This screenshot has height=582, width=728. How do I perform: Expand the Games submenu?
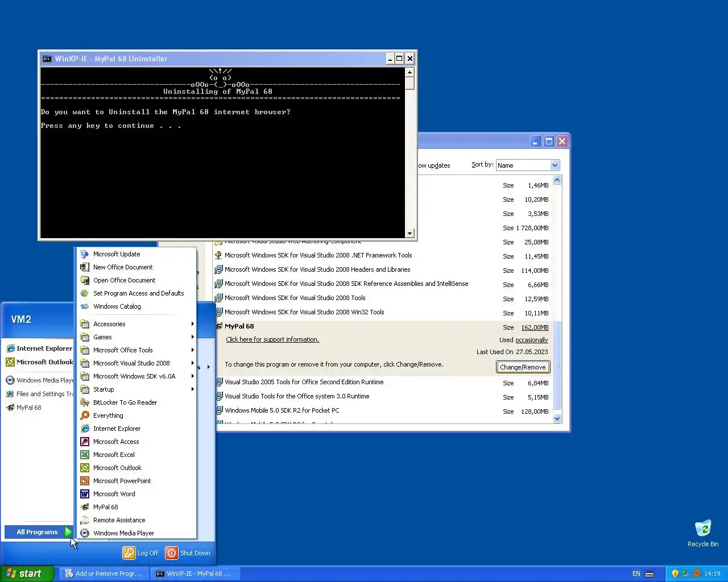(136, 337)
